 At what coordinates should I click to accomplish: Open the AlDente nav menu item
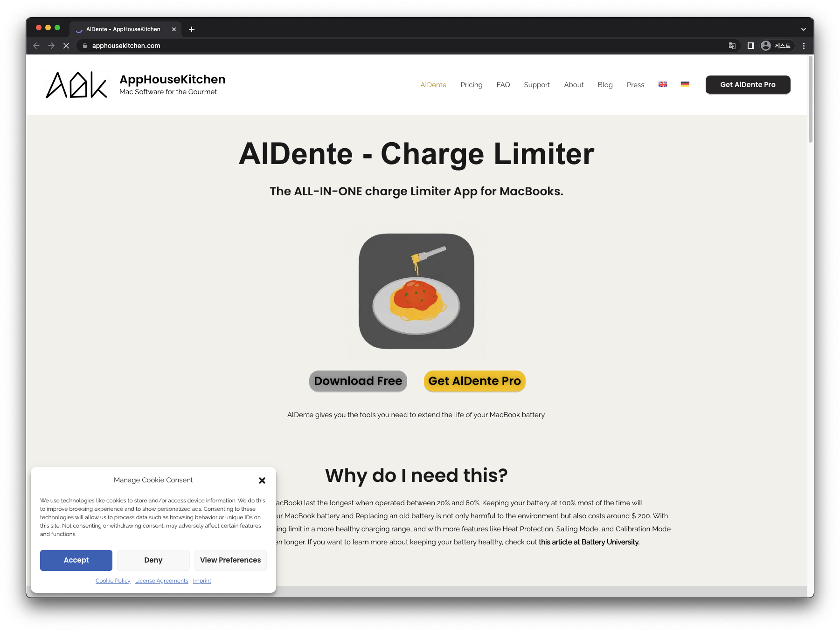tap(433, 85)
